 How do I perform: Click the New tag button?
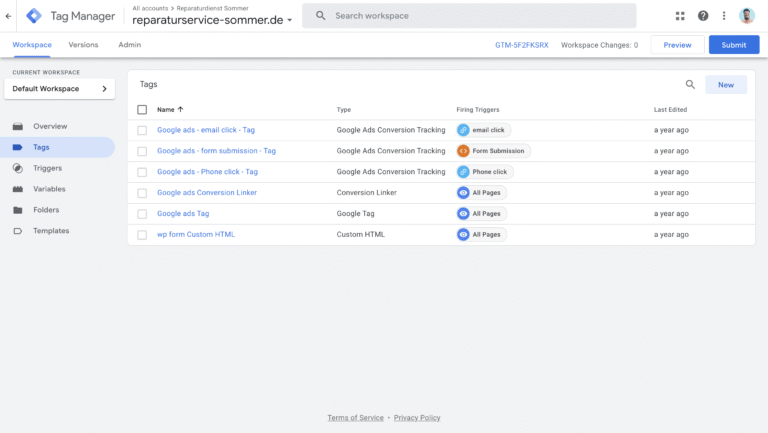725,85
